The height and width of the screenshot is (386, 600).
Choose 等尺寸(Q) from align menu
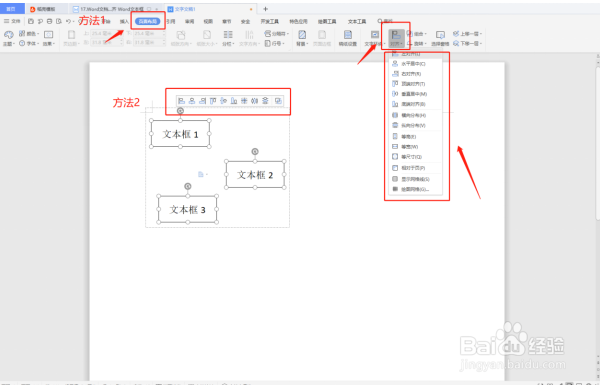tap(416, 157)
